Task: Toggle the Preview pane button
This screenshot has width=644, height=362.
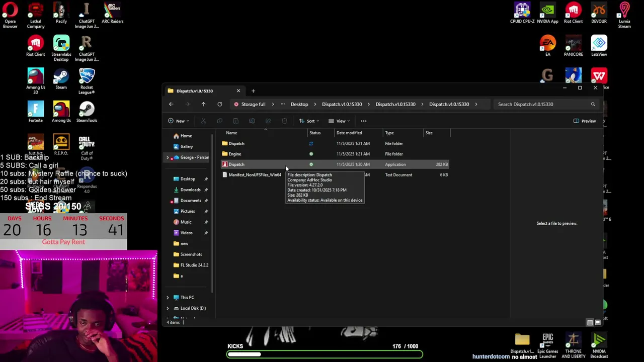Action: 584,121
